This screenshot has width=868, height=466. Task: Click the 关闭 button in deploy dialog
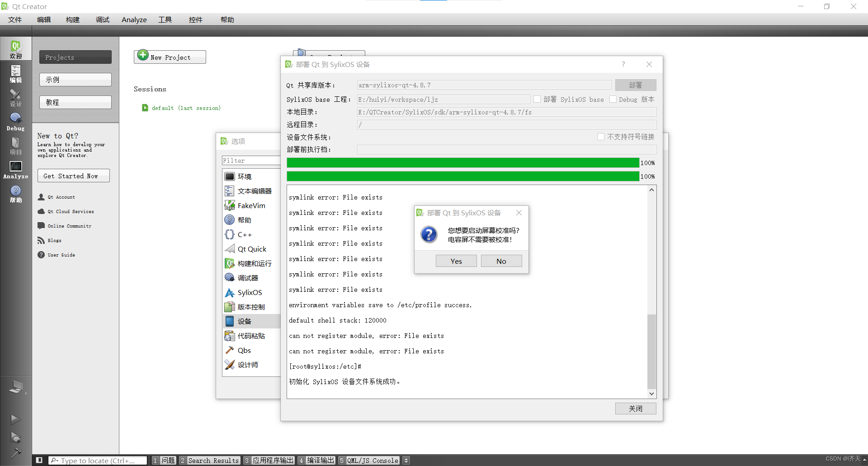(636, 409)
